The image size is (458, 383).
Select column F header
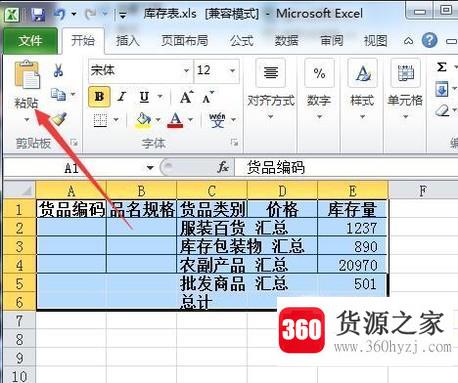coord(422,191)
